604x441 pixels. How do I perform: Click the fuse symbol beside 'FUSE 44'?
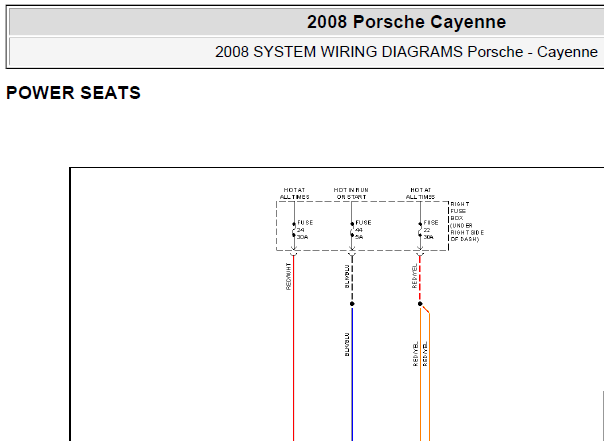coord(352,230)
